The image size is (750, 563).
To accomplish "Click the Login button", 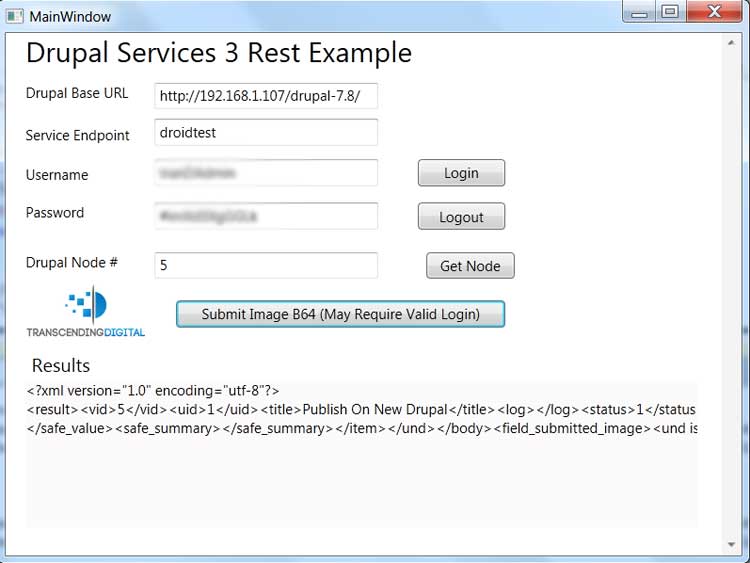I will point(461,173).
